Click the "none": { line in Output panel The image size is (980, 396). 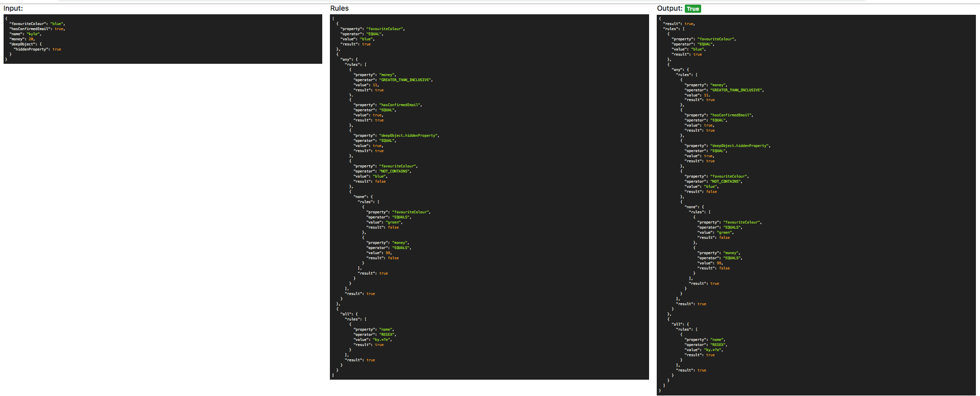pyautogui.click(x=695, y=207)
